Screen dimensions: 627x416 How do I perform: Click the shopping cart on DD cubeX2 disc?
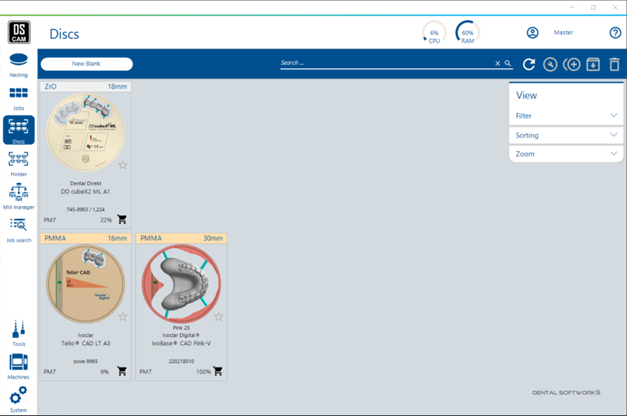point(122,219)
